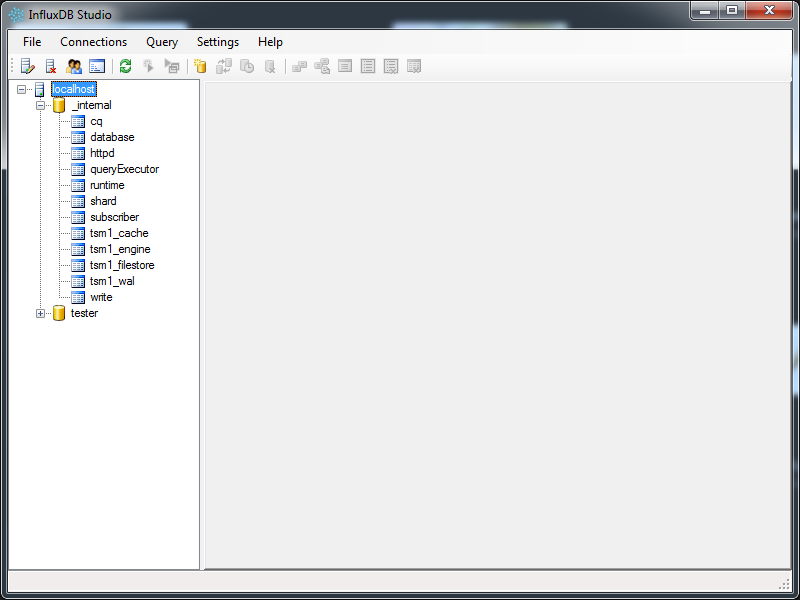Close the InfluxDB Studio window

pyautogui.click(x=769, y=11)
